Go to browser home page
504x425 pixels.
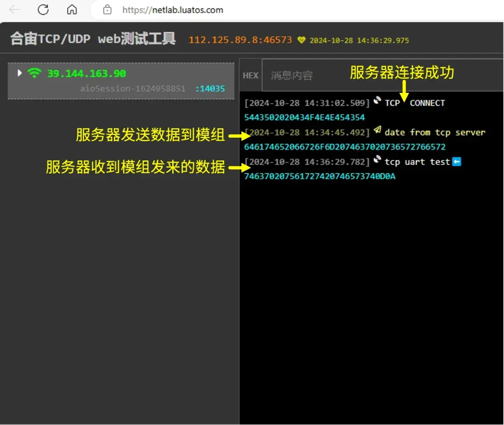[72, 10]
